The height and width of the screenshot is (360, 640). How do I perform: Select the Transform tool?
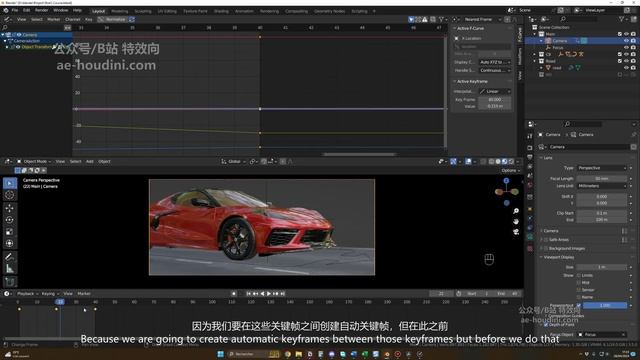(10, 244)
